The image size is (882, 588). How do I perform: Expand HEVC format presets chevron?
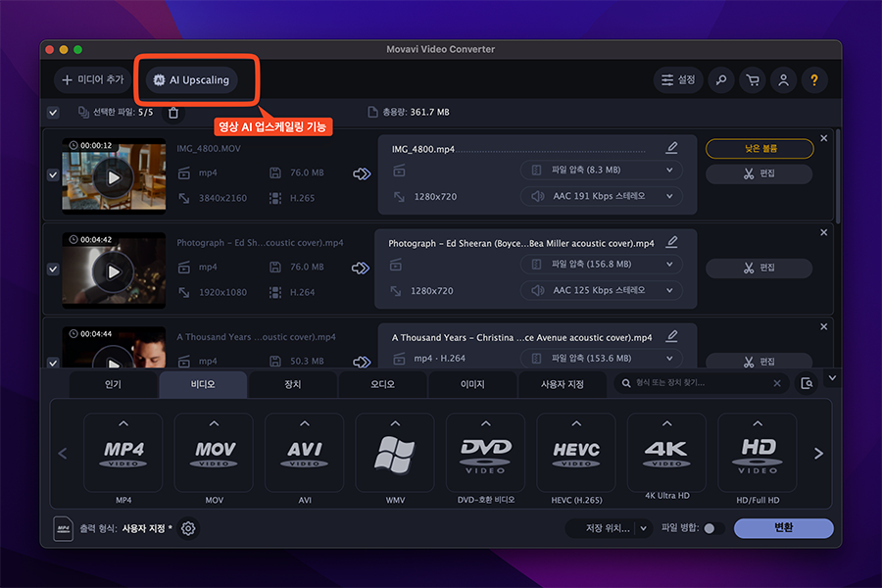pos(576,423)
